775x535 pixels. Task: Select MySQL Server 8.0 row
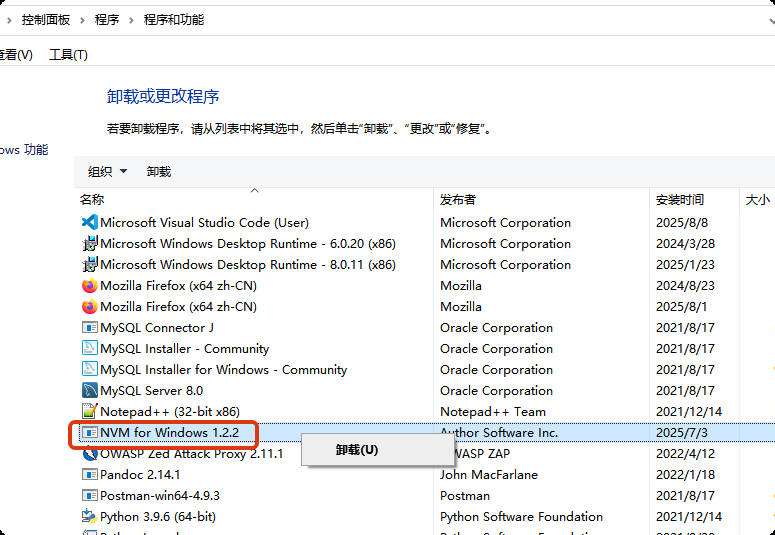point(151,391)
